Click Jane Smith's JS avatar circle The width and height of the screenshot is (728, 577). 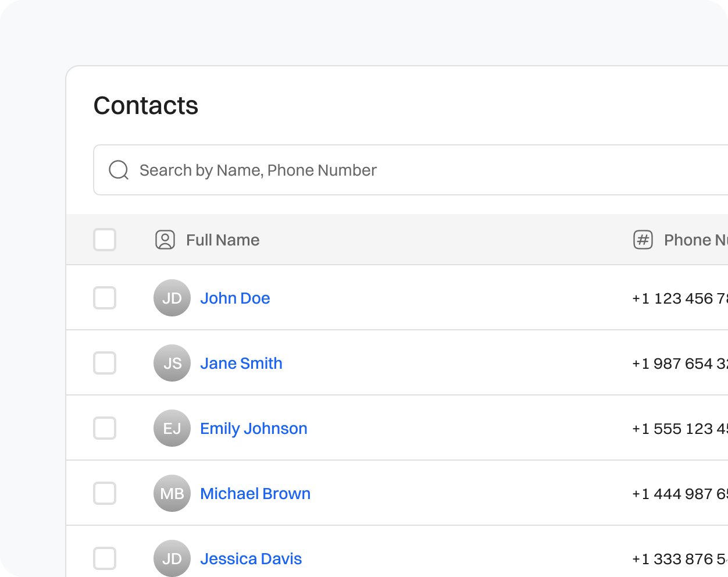click(x=172, y=363)
